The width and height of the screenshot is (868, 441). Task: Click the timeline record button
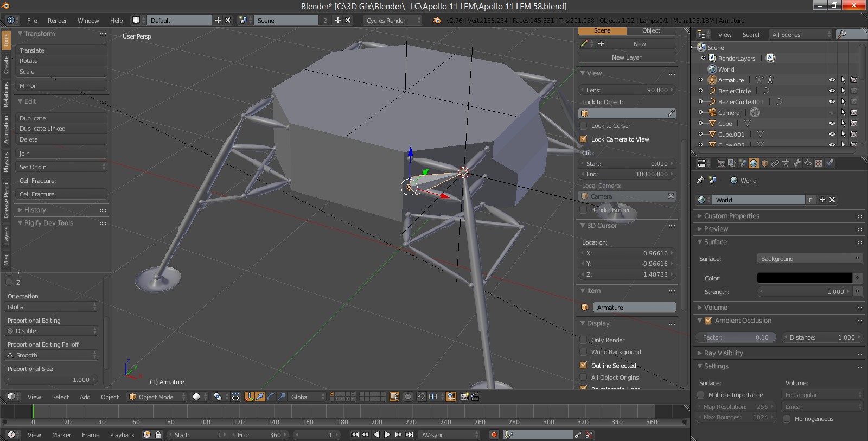[494, 434]
